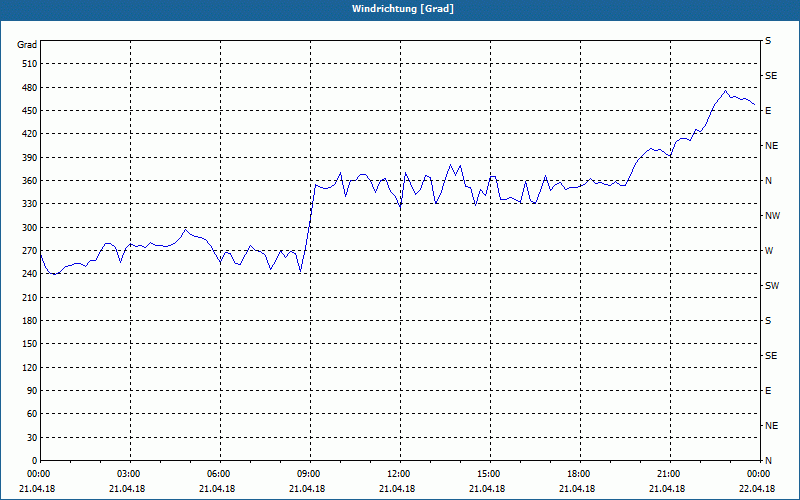Select the '330' degree axis label
The image size is (800, 500).
click(x=30, y=204)
